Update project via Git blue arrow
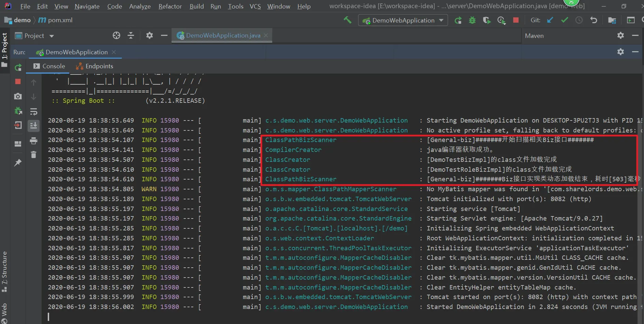The height and width of the screenshot is (324, 644). click(x=550, y=20)
